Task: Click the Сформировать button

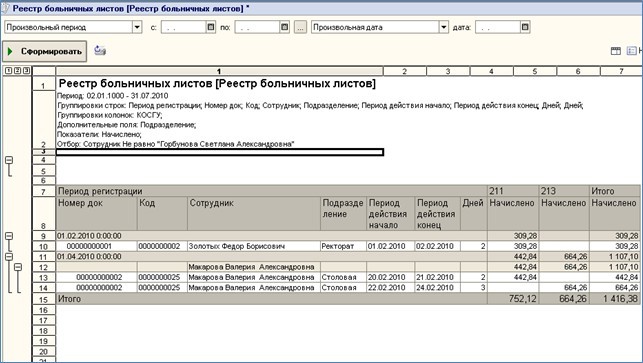Action: [x=45, y=51]
